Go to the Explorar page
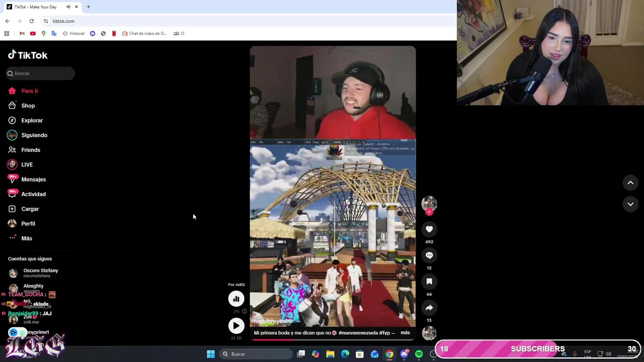644x362 pixels. 32,121
